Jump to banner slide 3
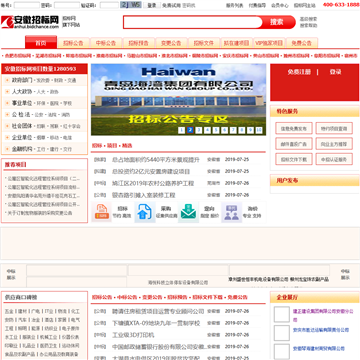360x360 pixels. tap(199, 130)
